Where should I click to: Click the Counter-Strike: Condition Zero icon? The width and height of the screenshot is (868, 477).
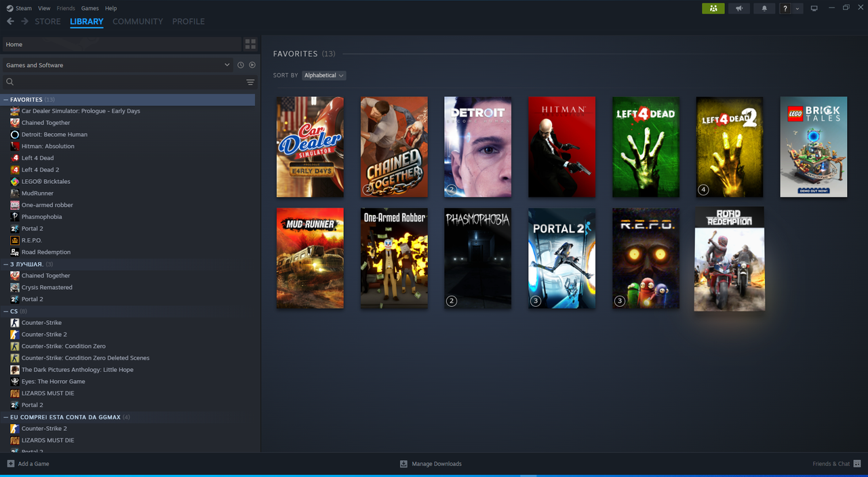pyautogui.click(x=15, y=346)
